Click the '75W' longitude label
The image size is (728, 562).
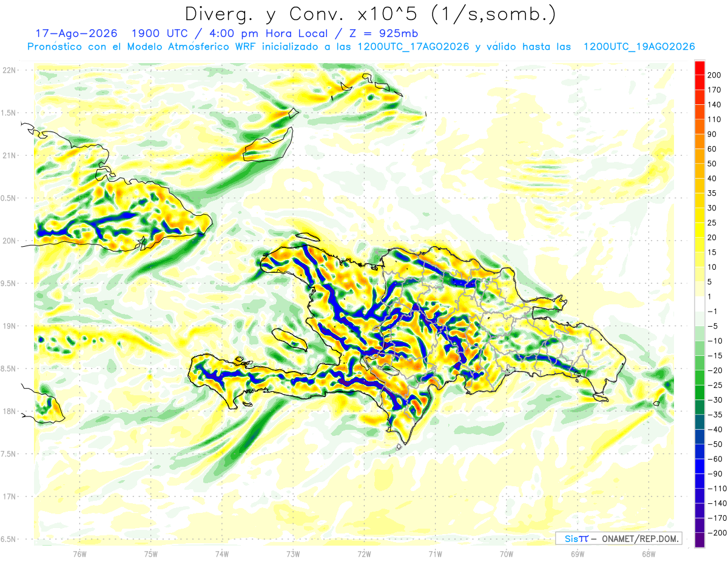pyautogui.click(x=151, y=554)
